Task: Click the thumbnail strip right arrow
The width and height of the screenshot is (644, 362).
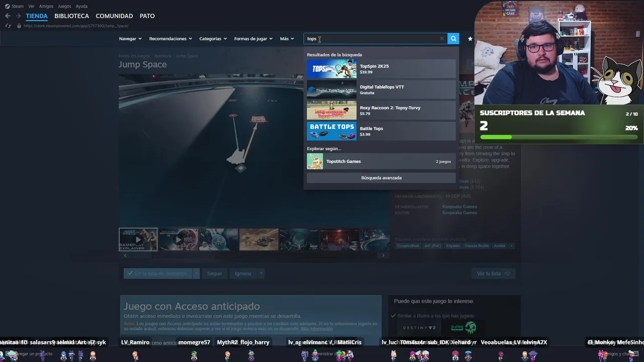Action: click(x=383, y=255)
